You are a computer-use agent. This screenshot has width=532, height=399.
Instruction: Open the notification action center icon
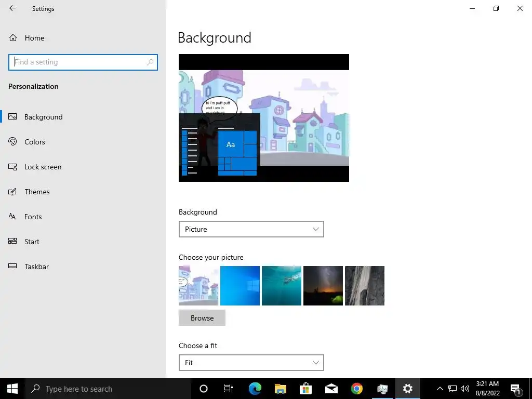point(516,389)
